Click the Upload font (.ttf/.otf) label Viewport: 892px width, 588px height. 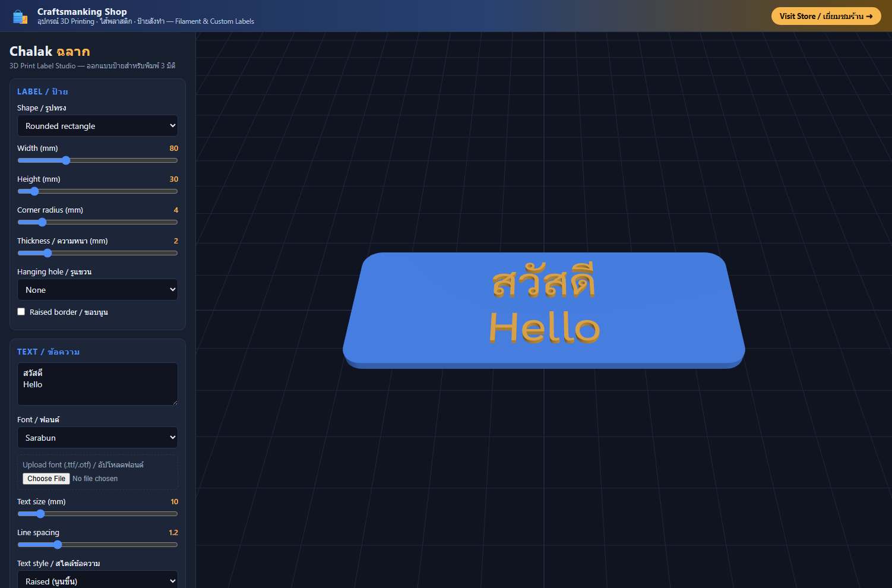tap(83, 465)
